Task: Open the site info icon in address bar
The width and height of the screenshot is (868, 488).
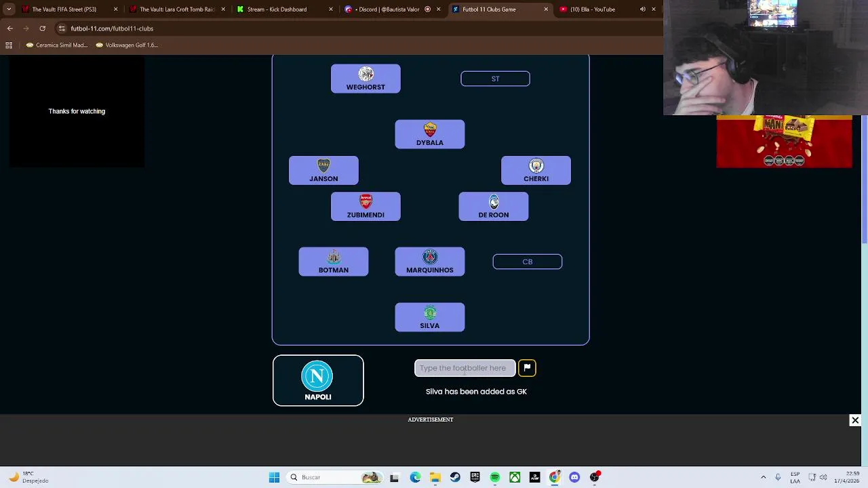Action: [x=62, y=28]
